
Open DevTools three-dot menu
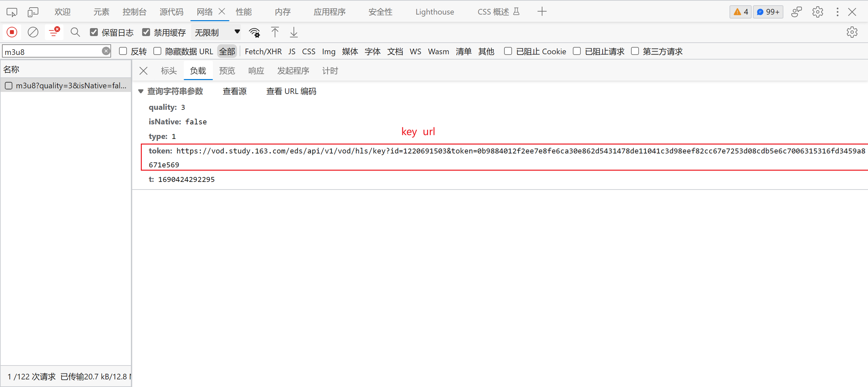[x=837, y=12]
